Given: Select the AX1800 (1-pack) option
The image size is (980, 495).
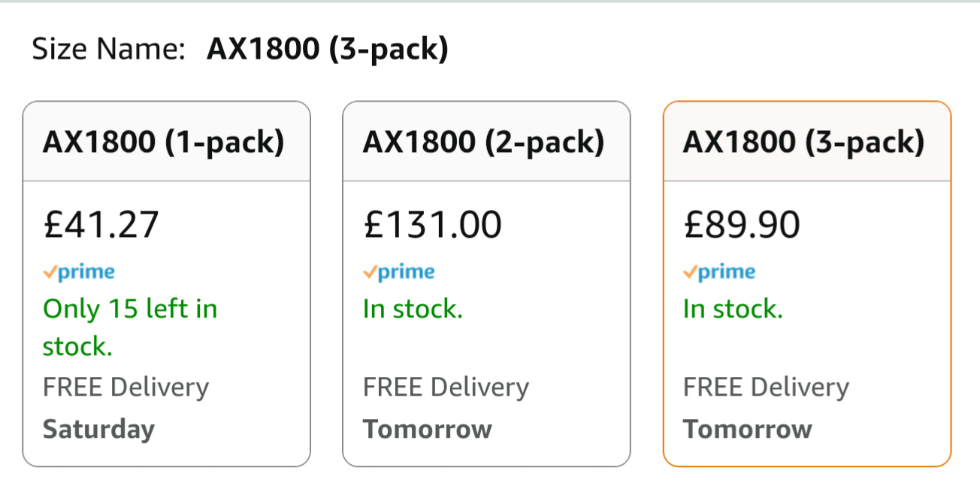Looking at the screenshot, I should click(166, 284).
